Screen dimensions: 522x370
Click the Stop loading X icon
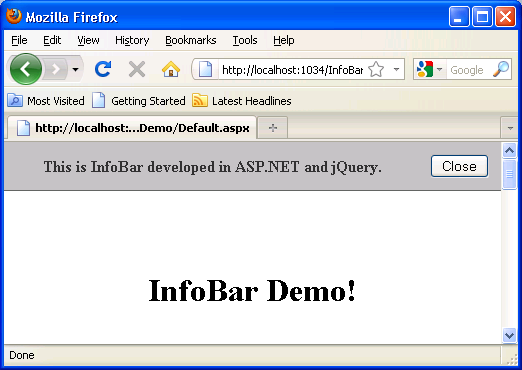[x=137, y=69]
